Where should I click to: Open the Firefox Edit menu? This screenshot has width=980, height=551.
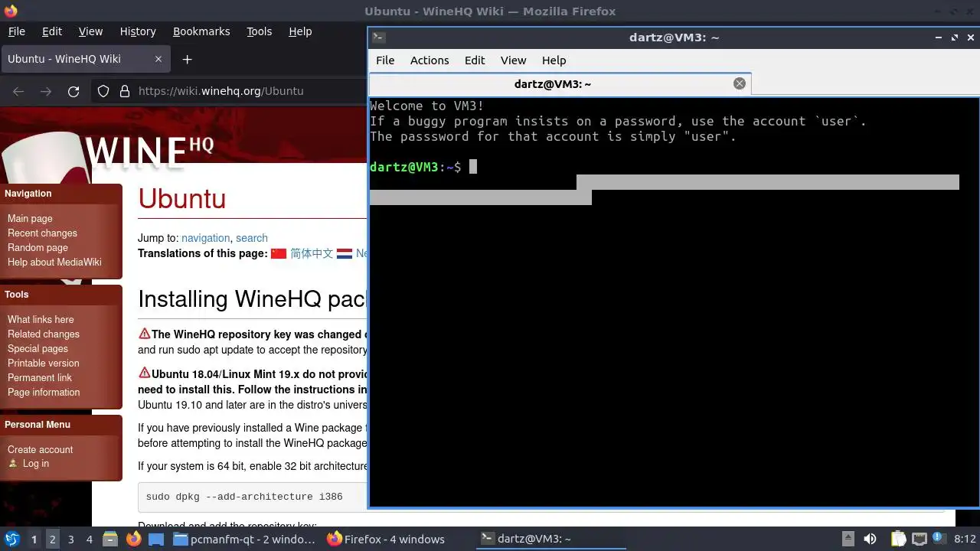coord(52,31)
